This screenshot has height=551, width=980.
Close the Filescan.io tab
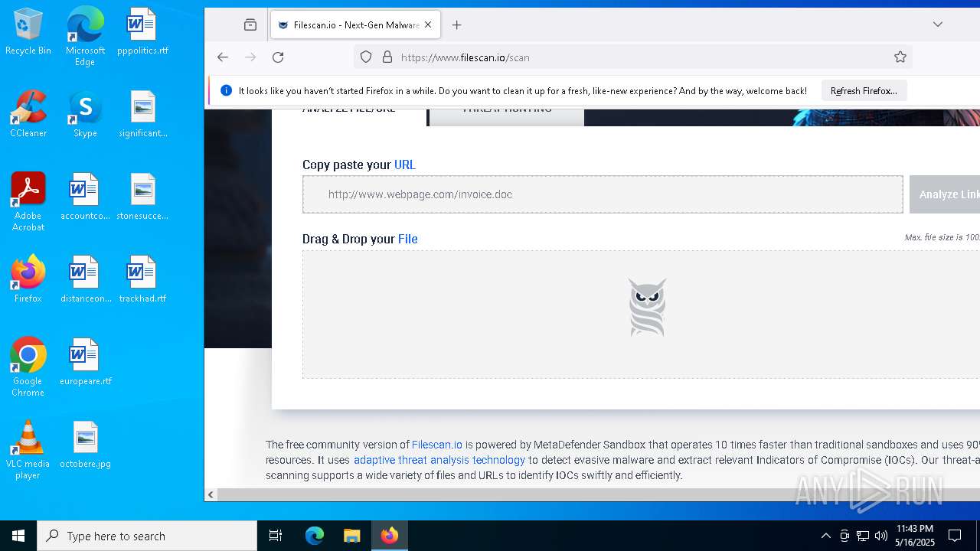pyautogui.click(x=428, y=24)
